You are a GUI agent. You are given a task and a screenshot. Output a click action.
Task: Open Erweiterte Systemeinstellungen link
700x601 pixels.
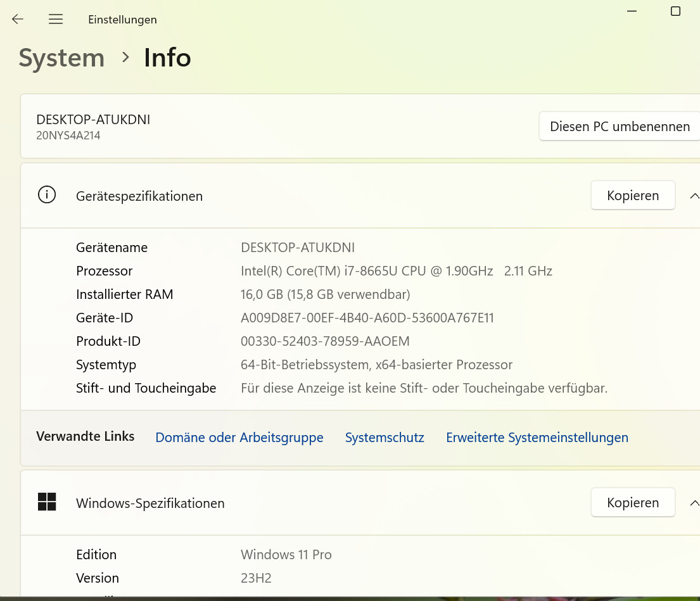(x=537, y=437)
